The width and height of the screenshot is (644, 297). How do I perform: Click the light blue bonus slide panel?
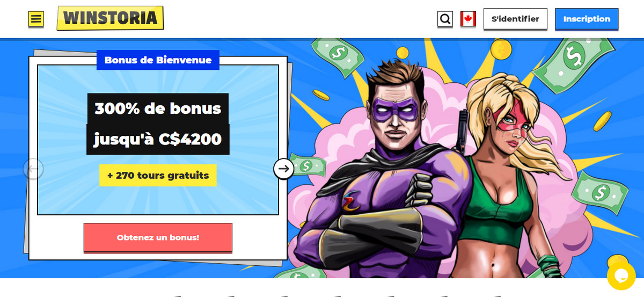(158, 140)
